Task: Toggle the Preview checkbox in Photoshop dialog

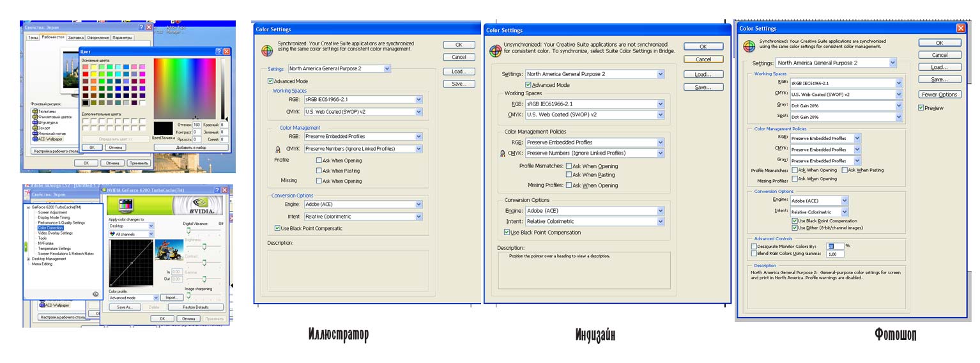Action: 921,108
